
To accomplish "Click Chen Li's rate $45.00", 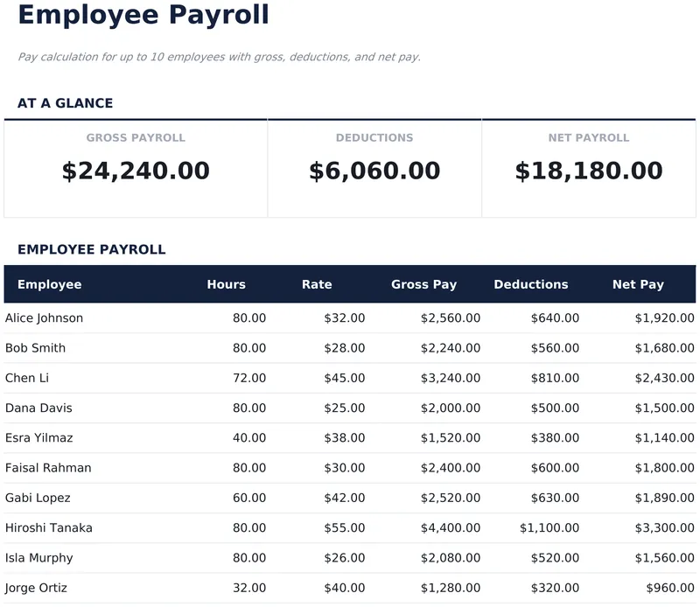I will [345, 378].
